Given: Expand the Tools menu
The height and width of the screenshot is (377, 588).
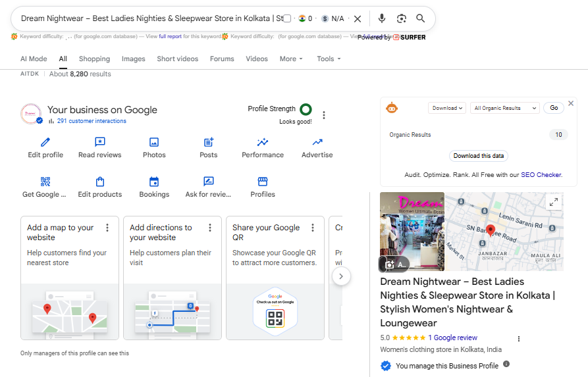Looking at the screenshot, I should click(329, 59).
